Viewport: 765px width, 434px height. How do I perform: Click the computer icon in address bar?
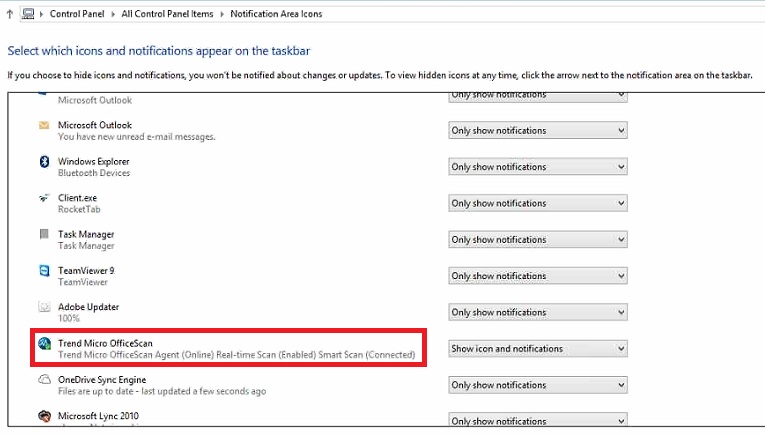[28, 14]
